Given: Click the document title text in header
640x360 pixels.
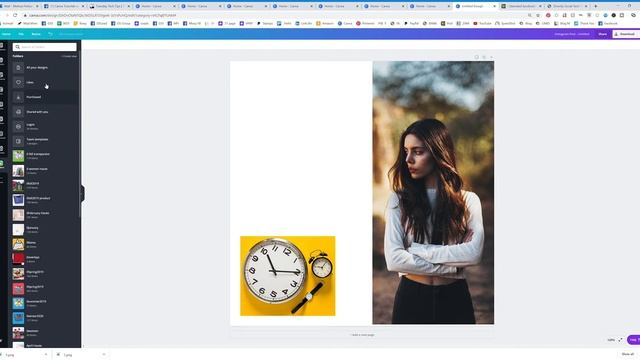Looking at the screenshot, I should 572,34.
